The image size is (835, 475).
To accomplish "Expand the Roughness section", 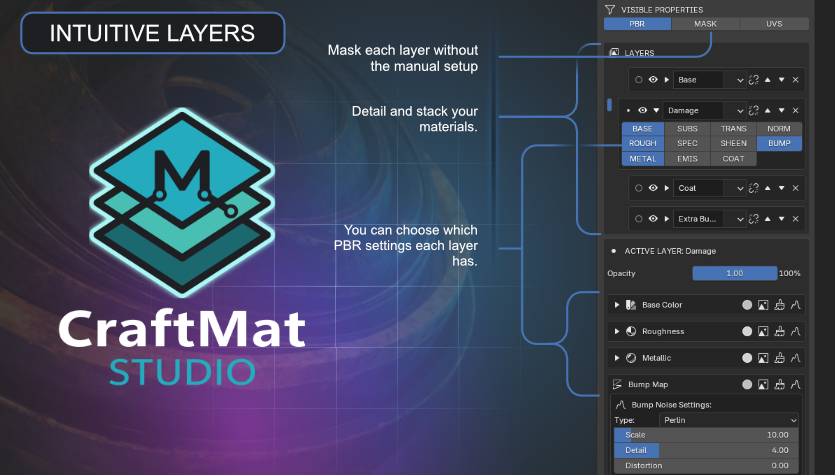I will 617,331.
